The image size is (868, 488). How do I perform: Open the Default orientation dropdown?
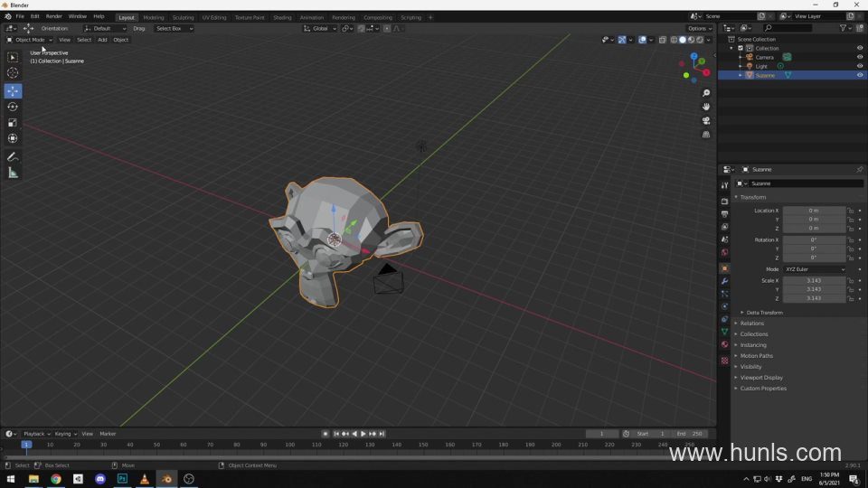point(105,28)
